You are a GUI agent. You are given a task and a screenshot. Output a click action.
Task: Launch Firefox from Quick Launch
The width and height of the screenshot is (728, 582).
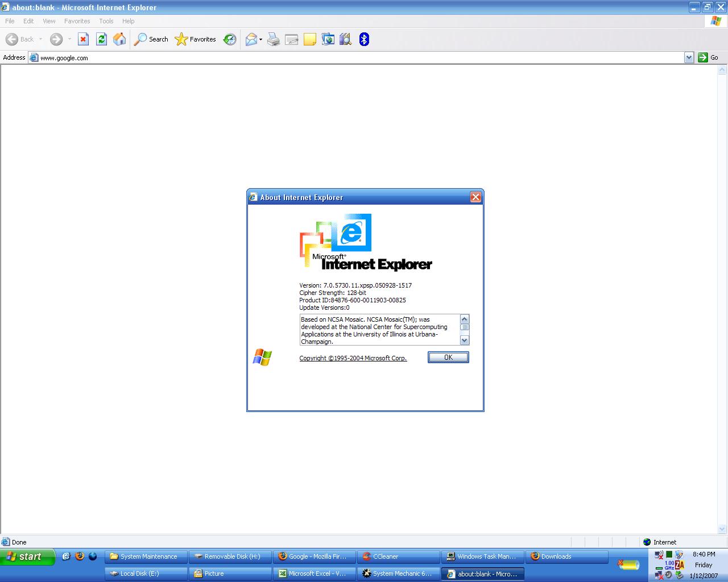tap(80, 556)
